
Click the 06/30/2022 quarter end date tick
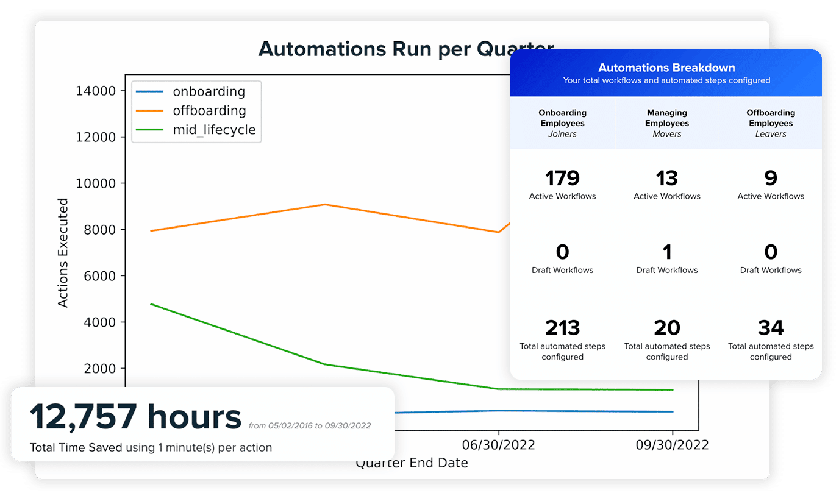[498, 445]
